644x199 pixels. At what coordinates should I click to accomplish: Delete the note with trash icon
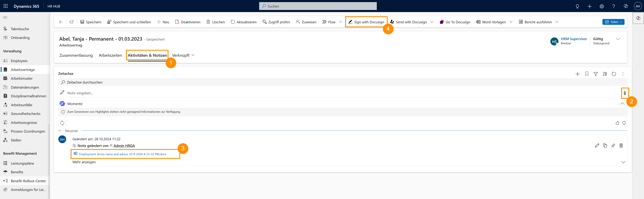coord(621,145)
